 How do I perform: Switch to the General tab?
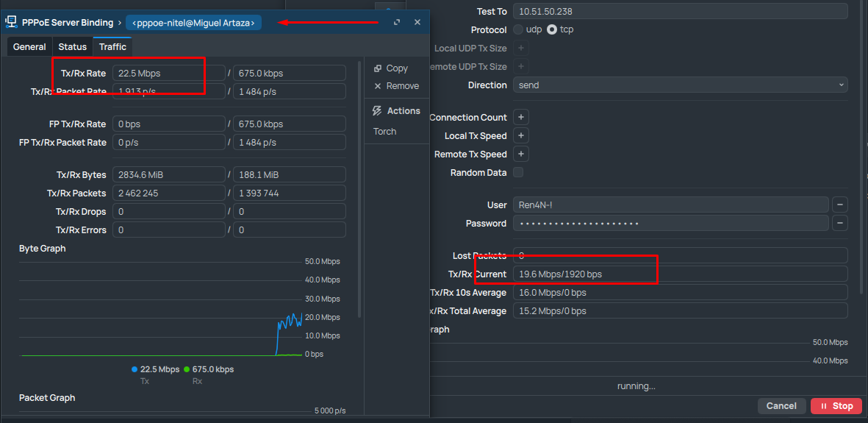tap(29, 47)
